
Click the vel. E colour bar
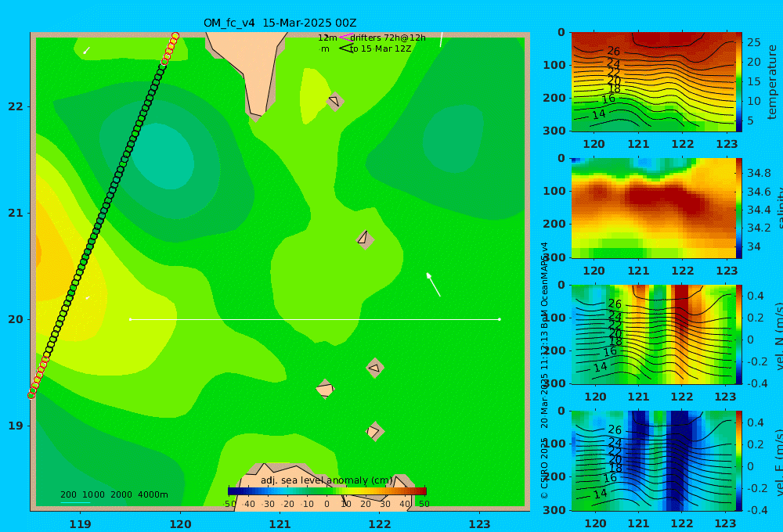tap(738, 461)
